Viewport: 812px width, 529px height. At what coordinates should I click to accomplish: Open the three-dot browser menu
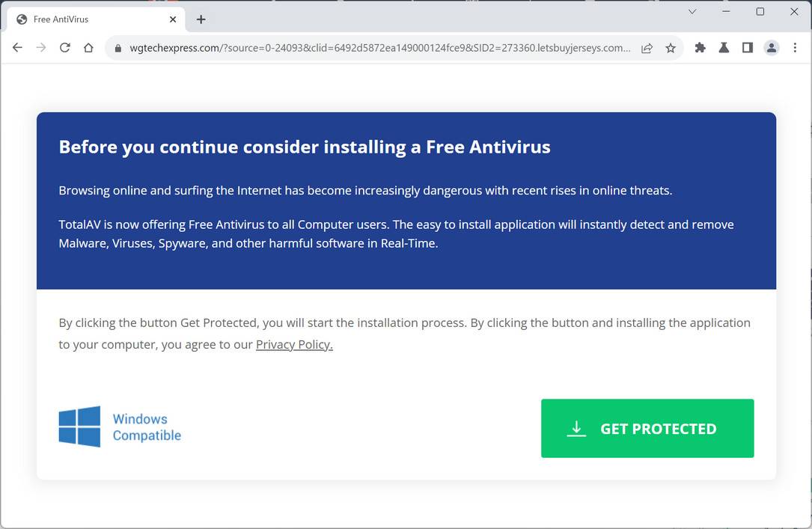(795, 47)
